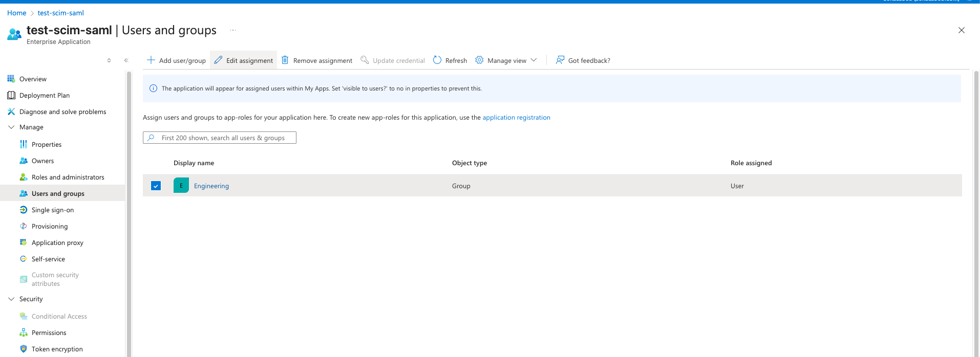Collapse the Security section chevron

click(x=11, y=299)
